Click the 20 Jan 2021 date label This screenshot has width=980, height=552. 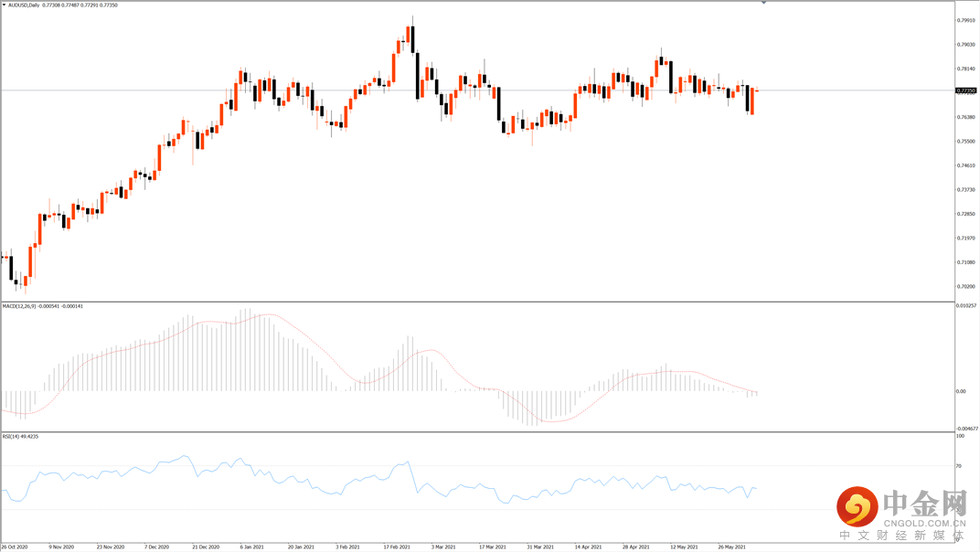(301, 547)
